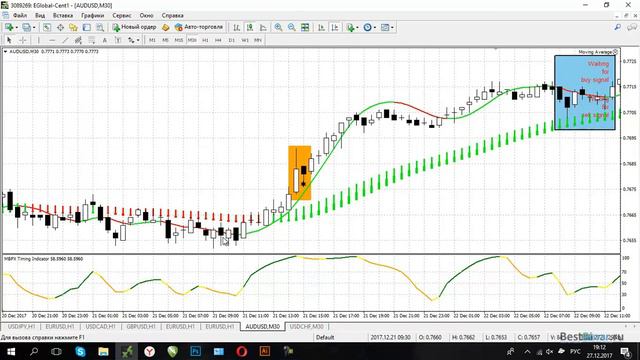This screenshot has height=360, width=640.
Task: Show the Navigator panel
Action: (73, 27)
